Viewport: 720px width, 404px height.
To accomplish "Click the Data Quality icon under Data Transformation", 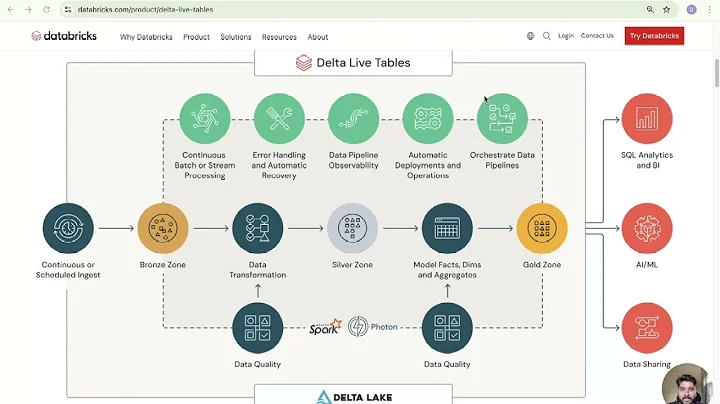I will pos(258,328).
